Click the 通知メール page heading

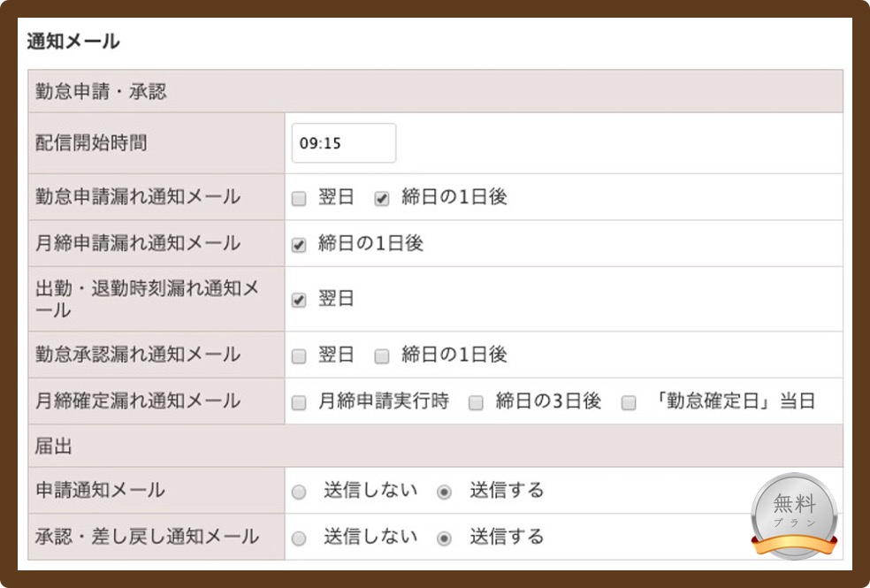73,42
